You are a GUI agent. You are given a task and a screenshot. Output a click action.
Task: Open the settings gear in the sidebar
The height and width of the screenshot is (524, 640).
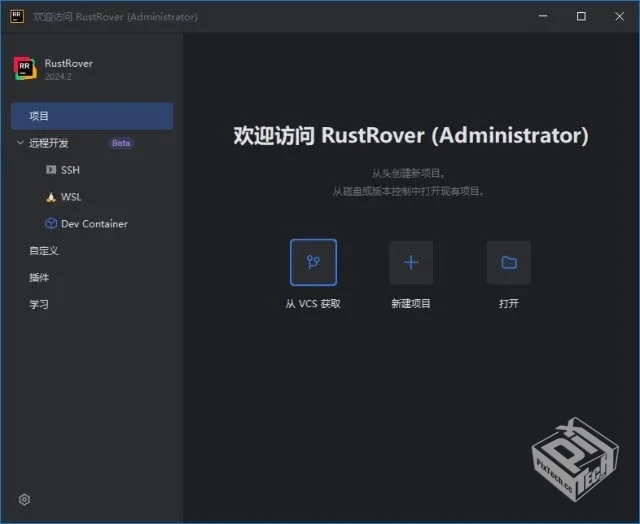point(24,500)
